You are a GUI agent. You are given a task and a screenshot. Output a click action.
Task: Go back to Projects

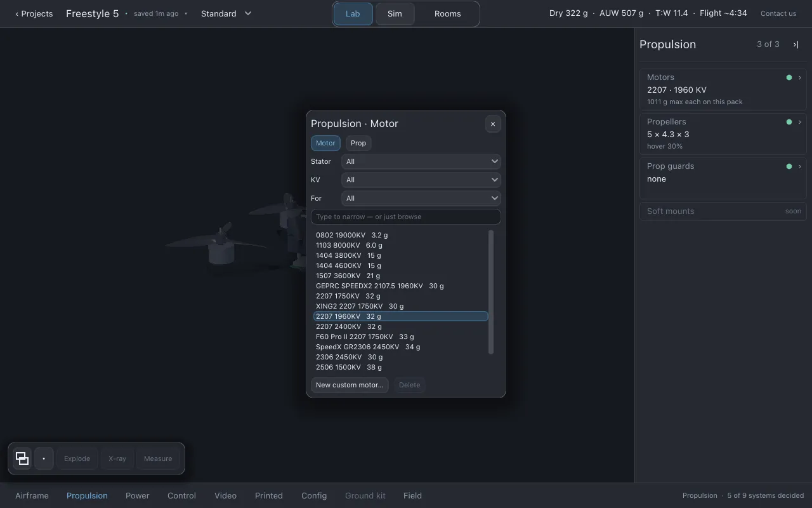[34, 13]
